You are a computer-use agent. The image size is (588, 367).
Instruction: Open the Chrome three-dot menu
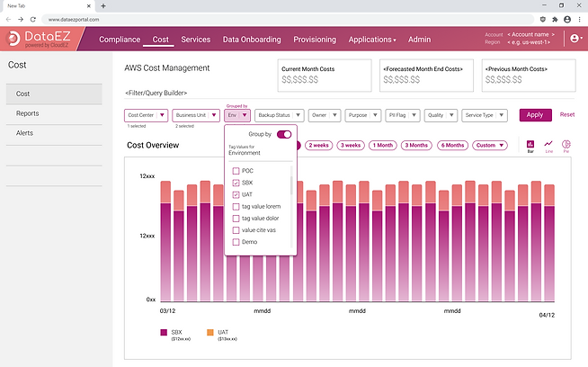[x=580, y=20]
